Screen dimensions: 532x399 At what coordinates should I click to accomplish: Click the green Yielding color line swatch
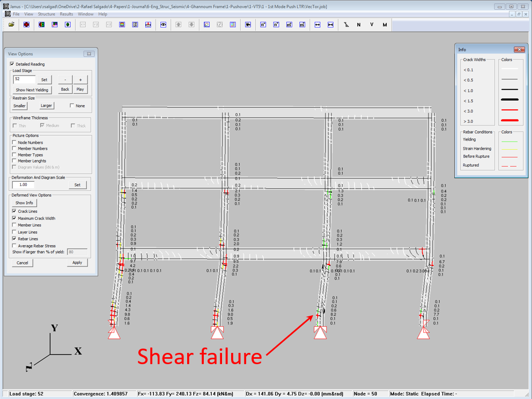coord(509,142)
